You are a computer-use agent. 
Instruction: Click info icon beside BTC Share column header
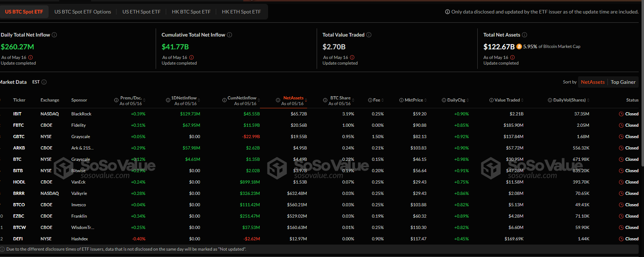coord(325,100)
